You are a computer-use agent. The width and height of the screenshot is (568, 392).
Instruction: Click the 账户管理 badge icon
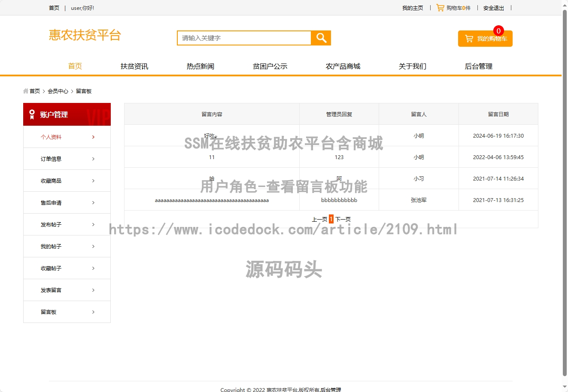pyautogui.click(x=32, y=114)
